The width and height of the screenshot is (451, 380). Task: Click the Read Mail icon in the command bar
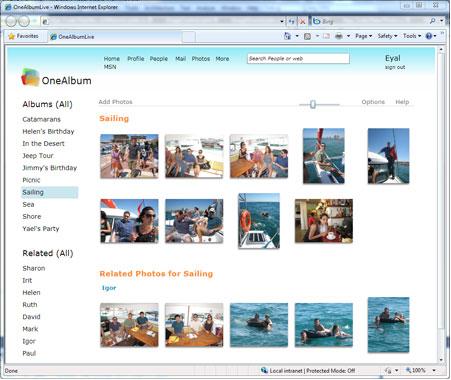(x=326, y=36)
